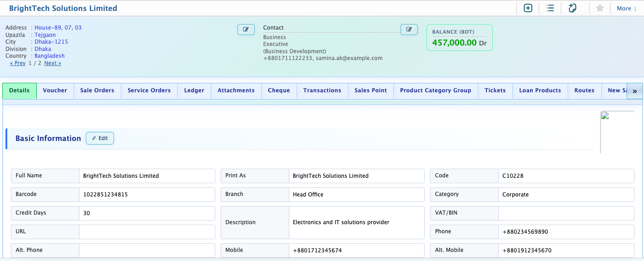
Task: Click the Barcode value 1022851234815
Action: tap(147, 195)
